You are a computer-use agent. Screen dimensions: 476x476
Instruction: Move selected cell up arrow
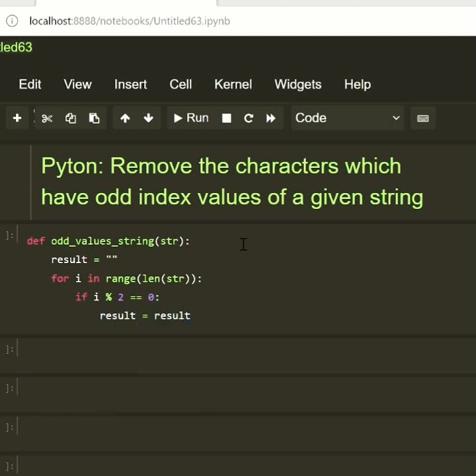125,118
